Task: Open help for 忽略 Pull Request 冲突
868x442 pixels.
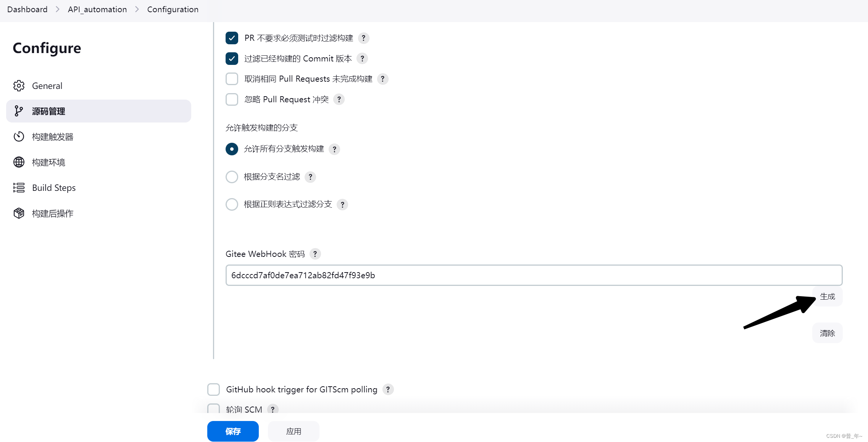Action: (339, 100)
